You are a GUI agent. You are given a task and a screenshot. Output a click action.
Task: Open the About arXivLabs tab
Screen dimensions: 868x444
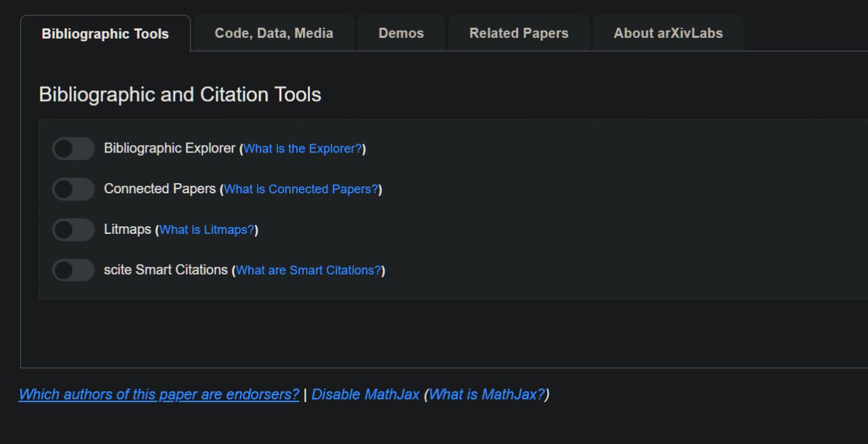[668, 33]
